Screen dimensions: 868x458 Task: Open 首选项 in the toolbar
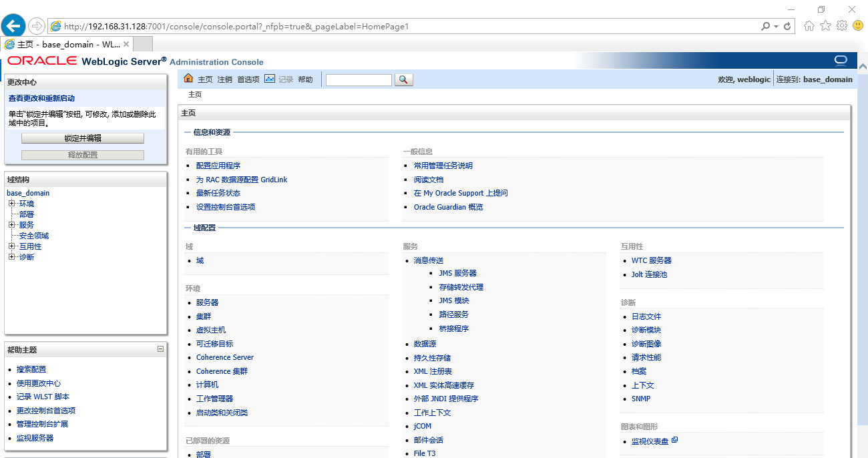(x=248, y=79)
